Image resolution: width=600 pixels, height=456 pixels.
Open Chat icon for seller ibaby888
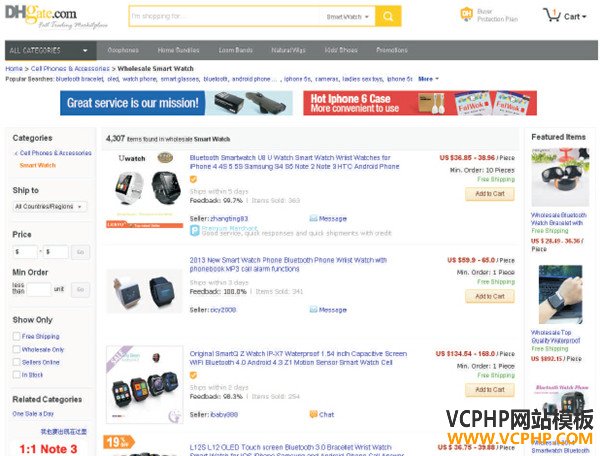(x=313, y=414)
